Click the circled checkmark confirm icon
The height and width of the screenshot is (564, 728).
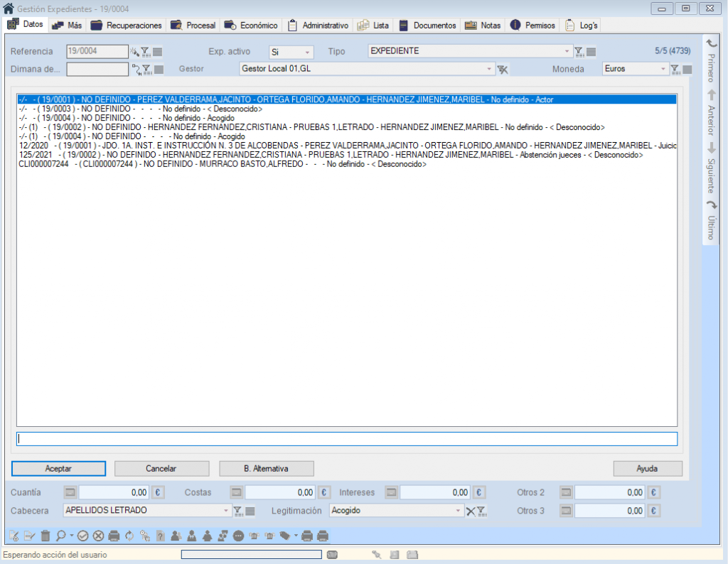pyautogui.click(x=82, y=536)
